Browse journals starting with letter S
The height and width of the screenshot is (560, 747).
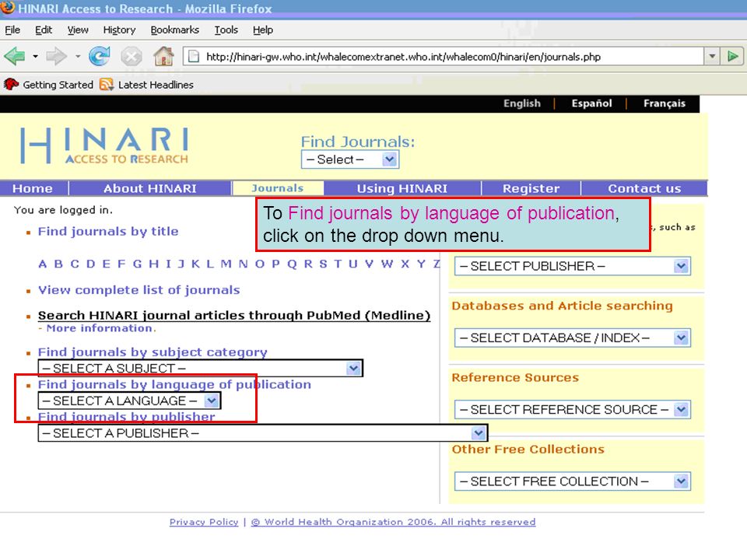(324, 264)
